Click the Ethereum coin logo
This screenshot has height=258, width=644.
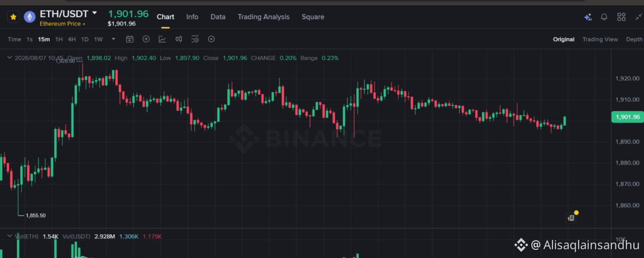[30, 17]
